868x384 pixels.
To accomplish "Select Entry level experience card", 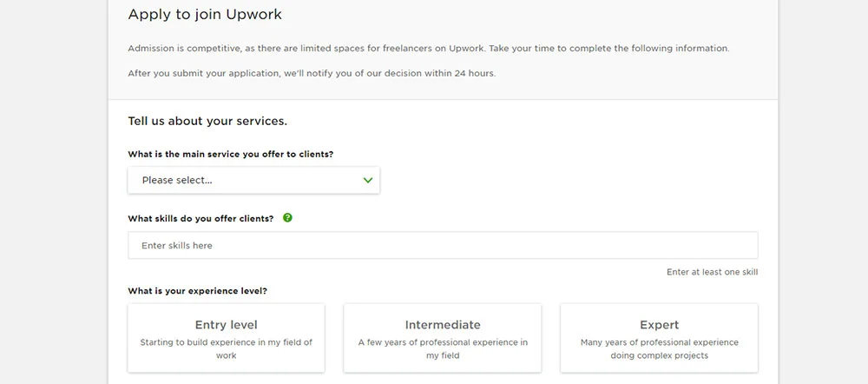I will (226, 338).
